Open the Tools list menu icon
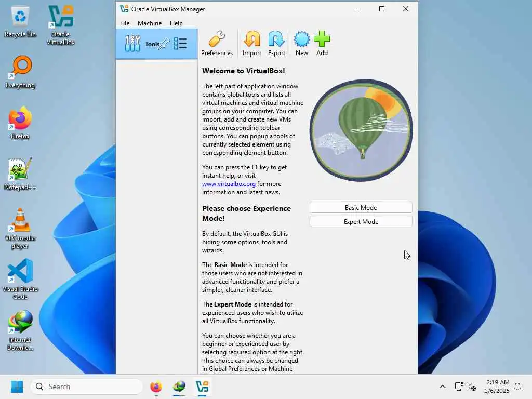The width and height of the screenshot is (532, 399). pos(180,44)
